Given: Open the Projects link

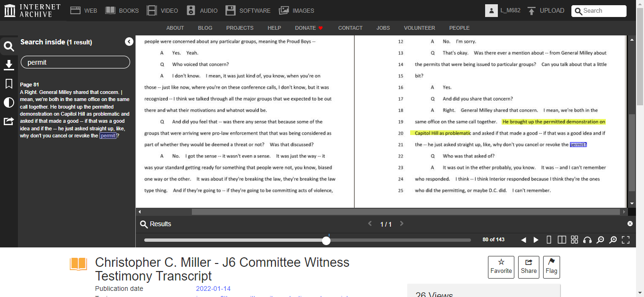Looking at the screenshot, I should pos(240,28).
